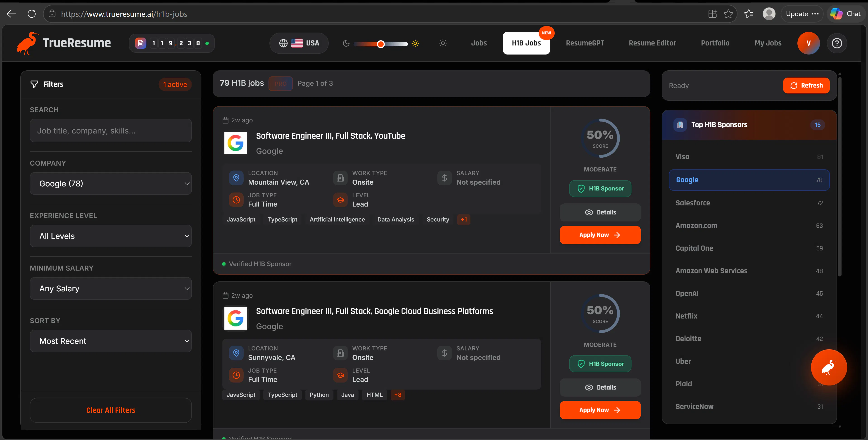Go to the Portfolio tab

coord(715,43)
